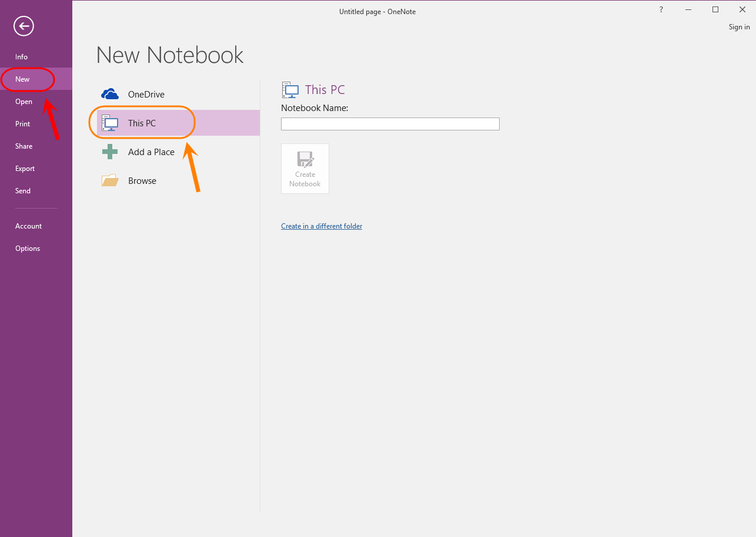Viewport: 756px width, 537px height.
Task: Open the Send page
Action: [x=36, y=191]
